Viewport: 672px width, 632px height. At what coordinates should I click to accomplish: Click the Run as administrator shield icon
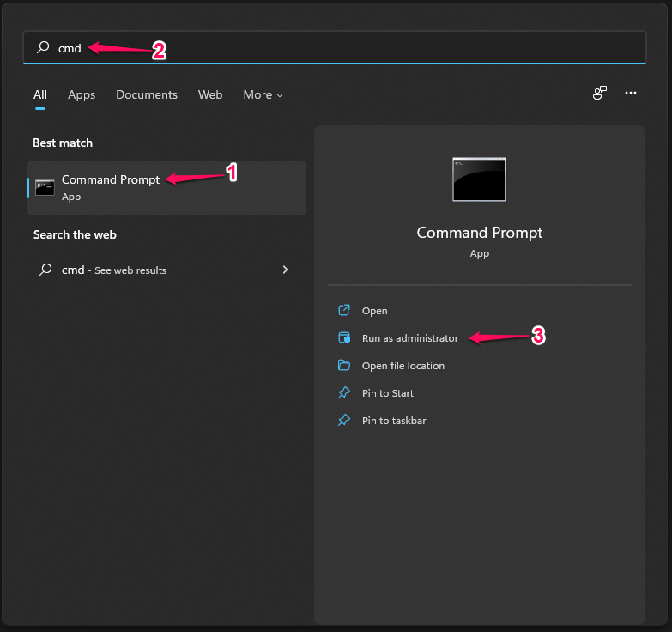[x=344, y=338]
